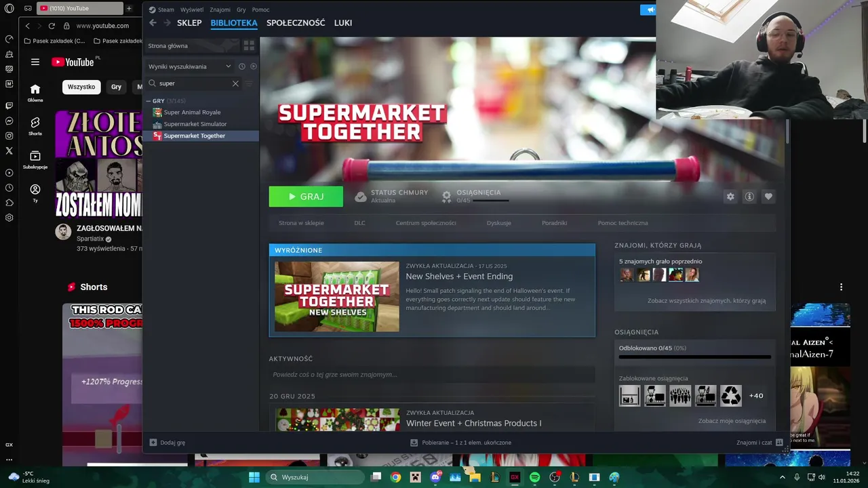Click the achievements star icon
The image size is (868, 488).
click(x=446, y=197)
